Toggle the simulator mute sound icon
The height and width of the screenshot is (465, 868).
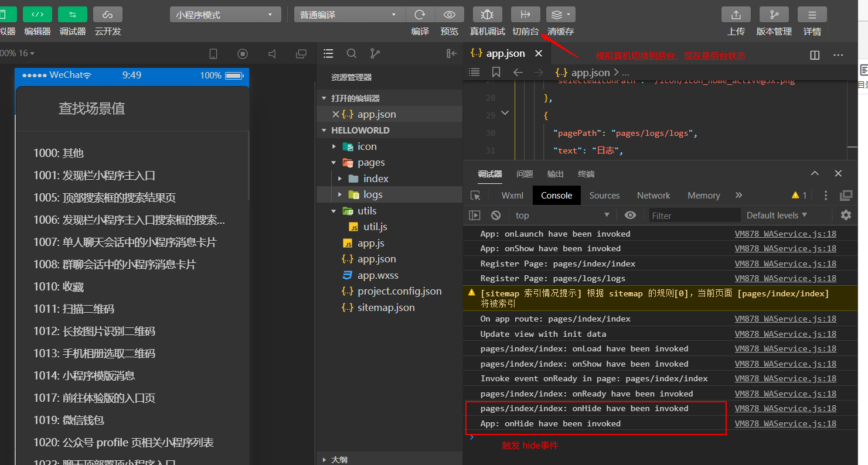click(x=272, y=54)
